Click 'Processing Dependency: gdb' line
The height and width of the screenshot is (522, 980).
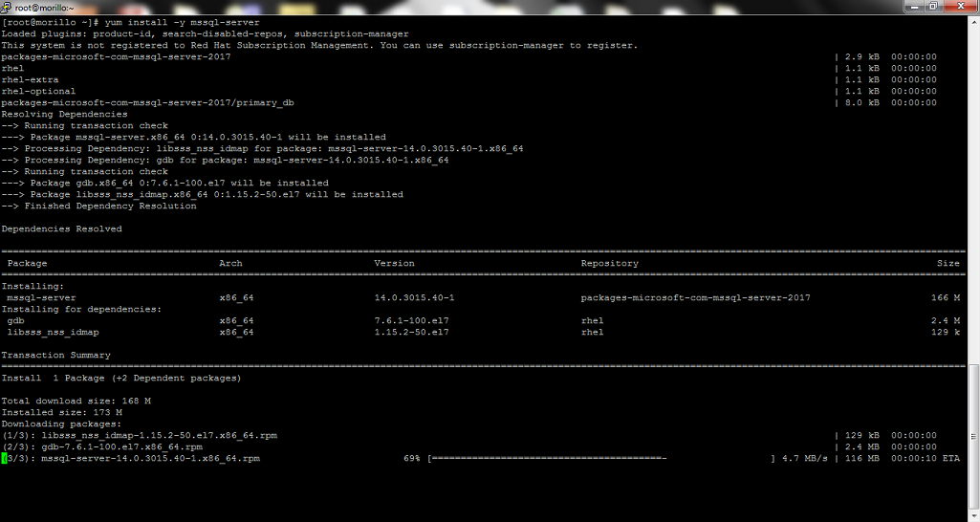225,160
